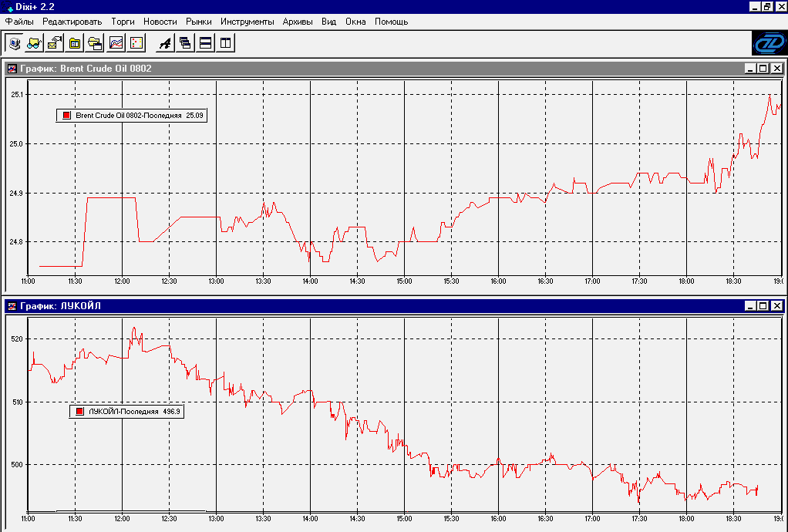Viewport: 788px width, 532px height.
Task: Close the ЛУКОЙЛ chart window
Action: tap(777, 306)
